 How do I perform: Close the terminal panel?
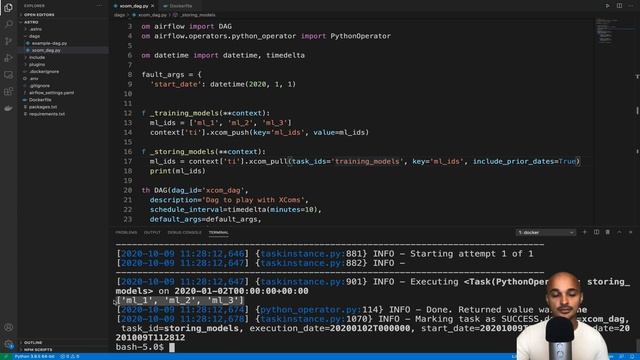tap(631, 232)
